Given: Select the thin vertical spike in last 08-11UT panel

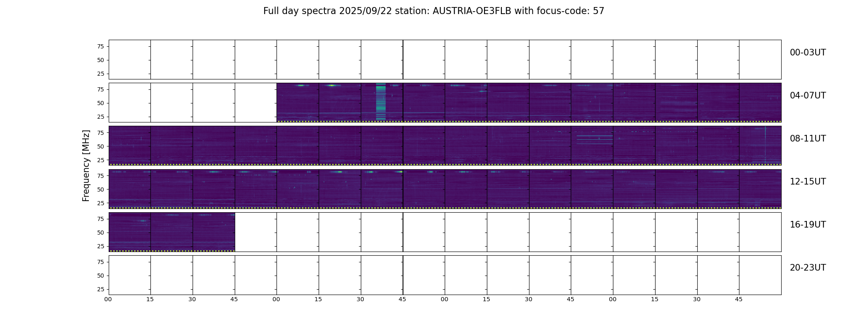Looking at the screenshot, I should click(x=765, y=145).
